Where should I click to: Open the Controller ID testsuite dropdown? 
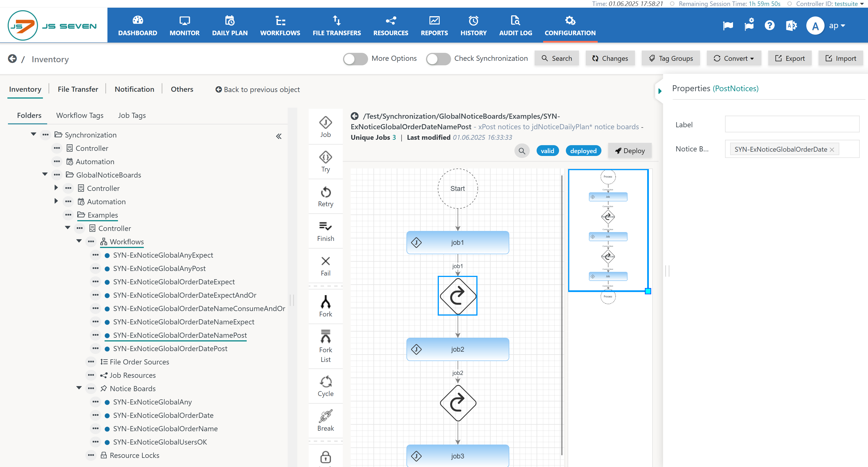pos(849,4)
